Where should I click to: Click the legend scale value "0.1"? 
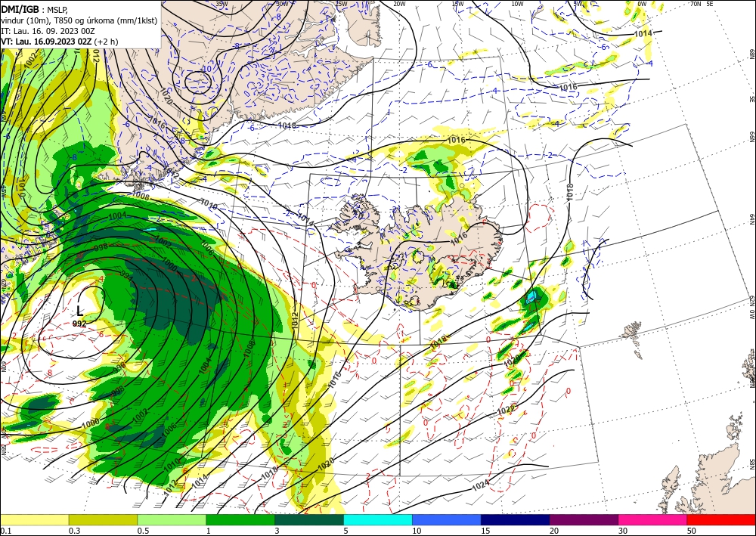5,531
